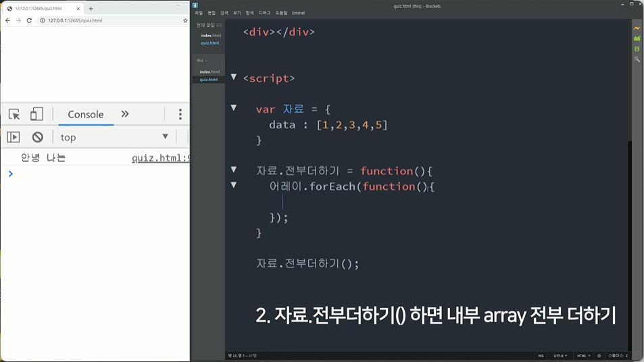
Task: Collapse the 어레이.forEach fold arrow
Action: coord(234,184)
